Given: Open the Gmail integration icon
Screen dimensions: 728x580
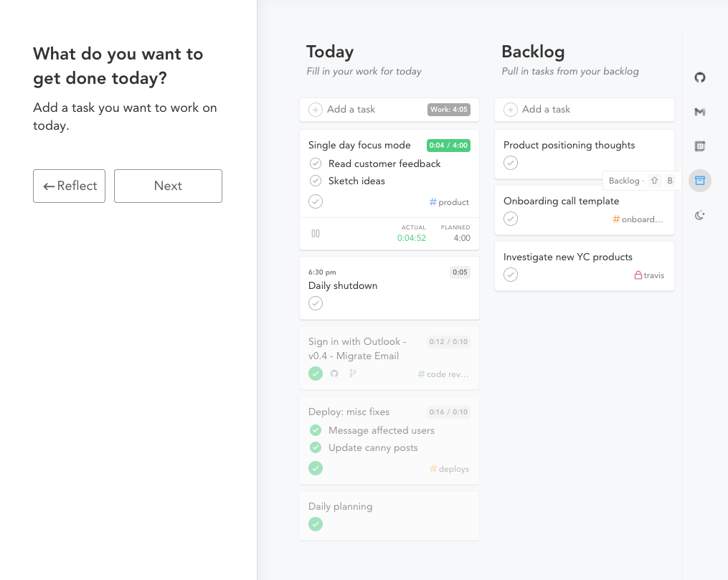Looking at the screenshot, I should 700,112.
